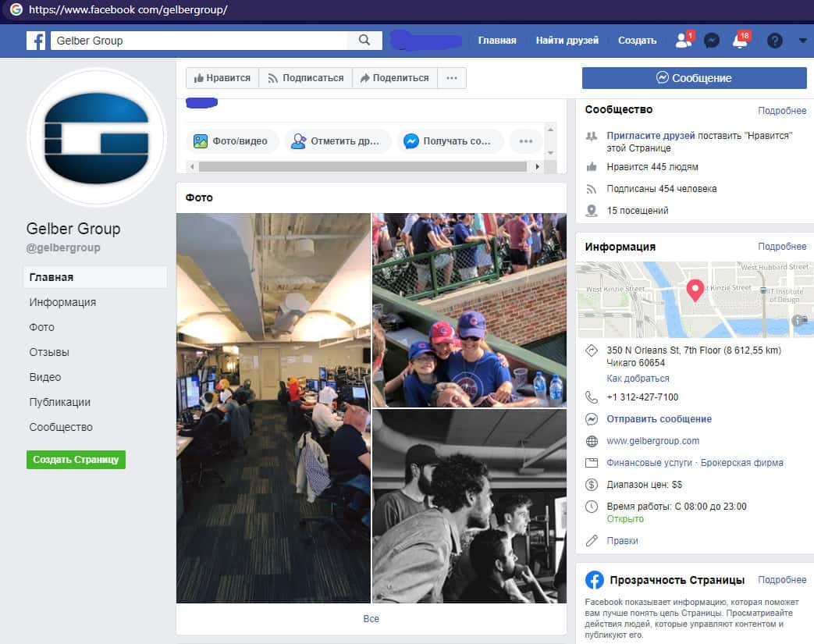
Task: Click the horizontal scrollbar in post box
Action: (363, 167)
